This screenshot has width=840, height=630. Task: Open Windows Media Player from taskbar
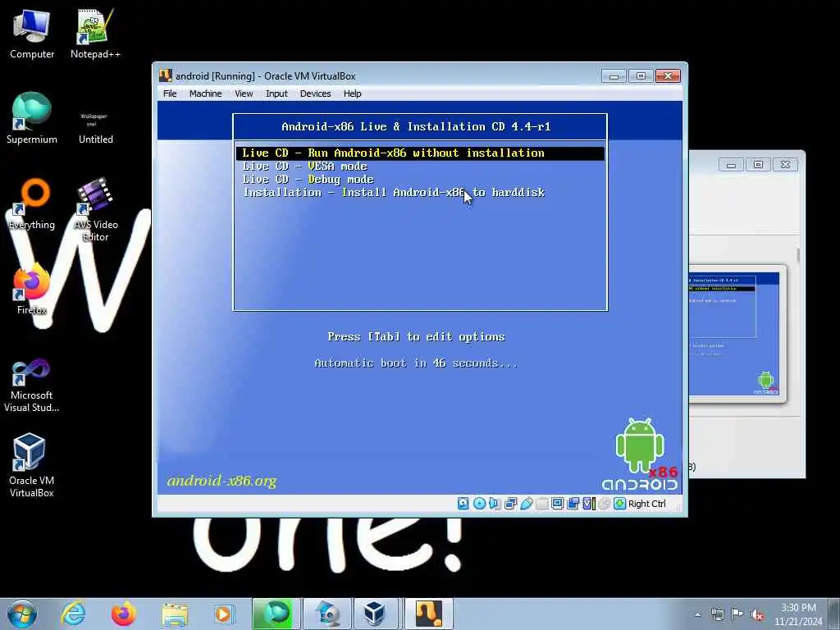(224, 614)
